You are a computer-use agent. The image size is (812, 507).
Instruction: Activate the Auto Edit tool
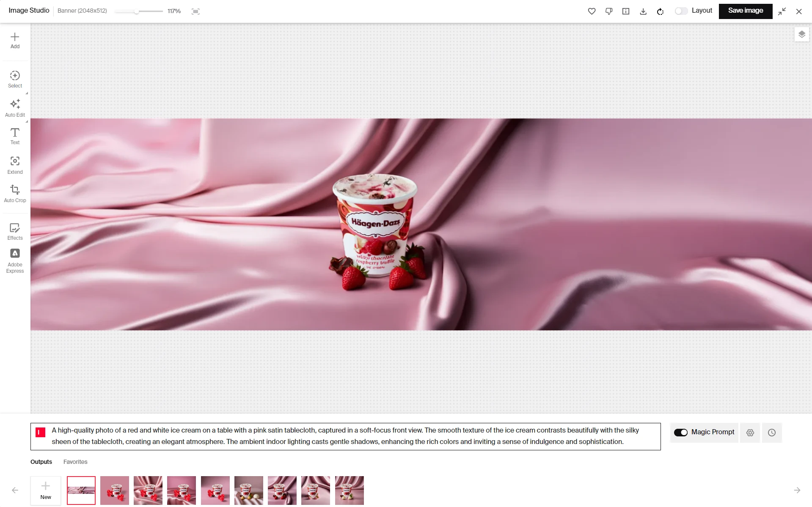click(x=15, y=108)
